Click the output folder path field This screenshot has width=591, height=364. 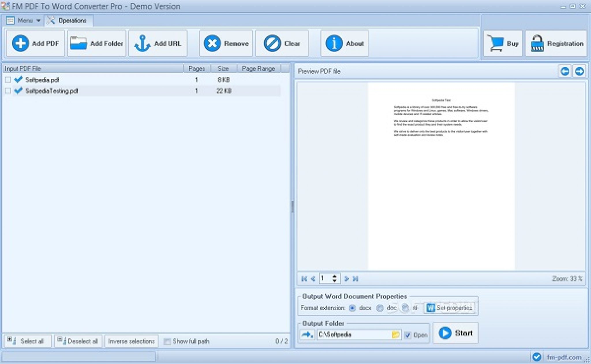(354, 335)
